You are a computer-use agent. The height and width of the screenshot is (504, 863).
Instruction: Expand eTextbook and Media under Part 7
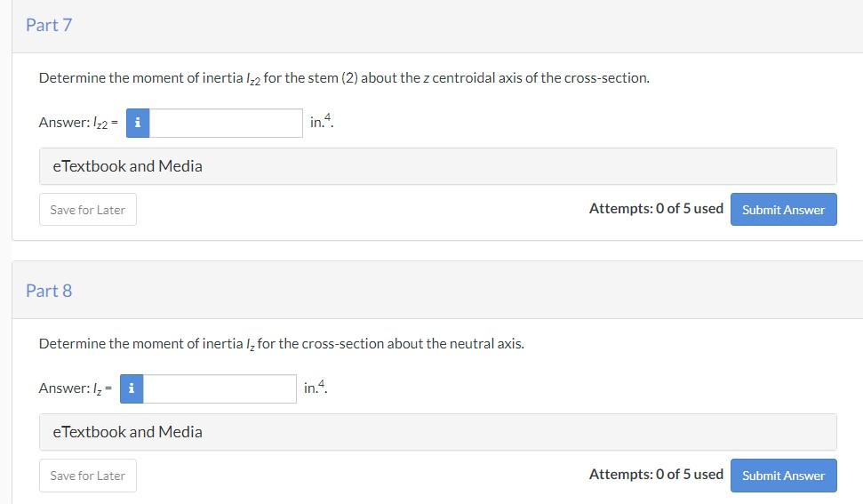pos(127,166)
